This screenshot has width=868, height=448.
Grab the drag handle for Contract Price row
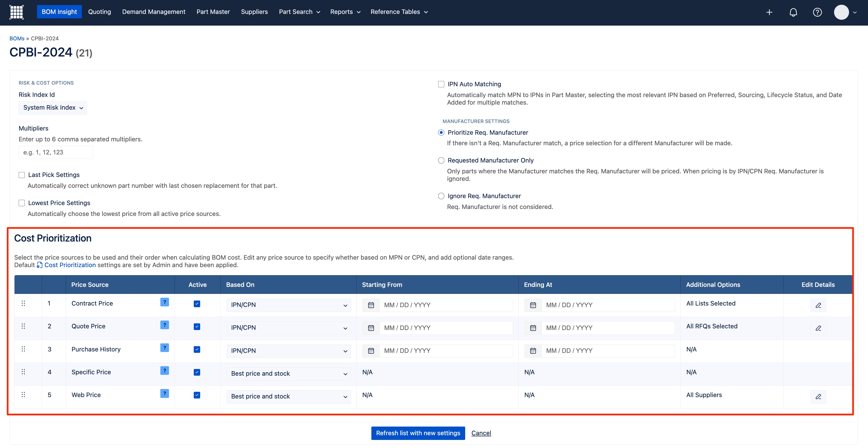(23, 304)
